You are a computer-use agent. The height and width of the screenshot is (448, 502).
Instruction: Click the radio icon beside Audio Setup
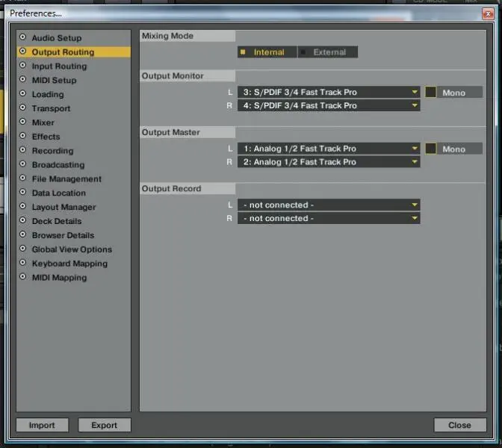(22, 37)
